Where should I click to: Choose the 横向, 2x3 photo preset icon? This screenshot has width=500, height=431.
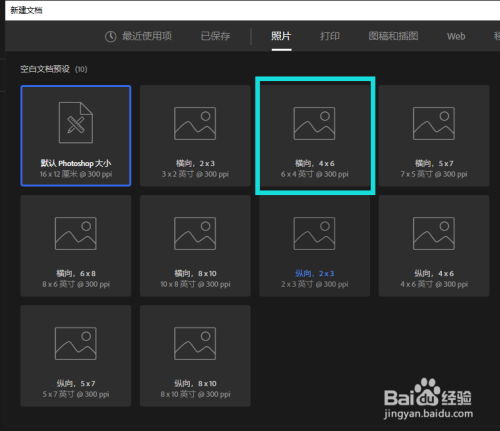pos(195,123)
